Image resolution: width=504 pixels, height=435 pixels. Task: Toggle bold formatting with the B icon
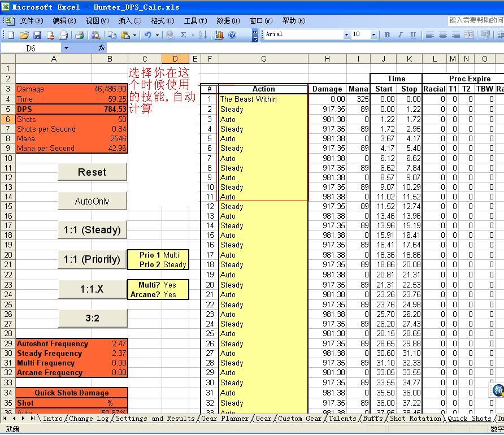tap(387, 34)
